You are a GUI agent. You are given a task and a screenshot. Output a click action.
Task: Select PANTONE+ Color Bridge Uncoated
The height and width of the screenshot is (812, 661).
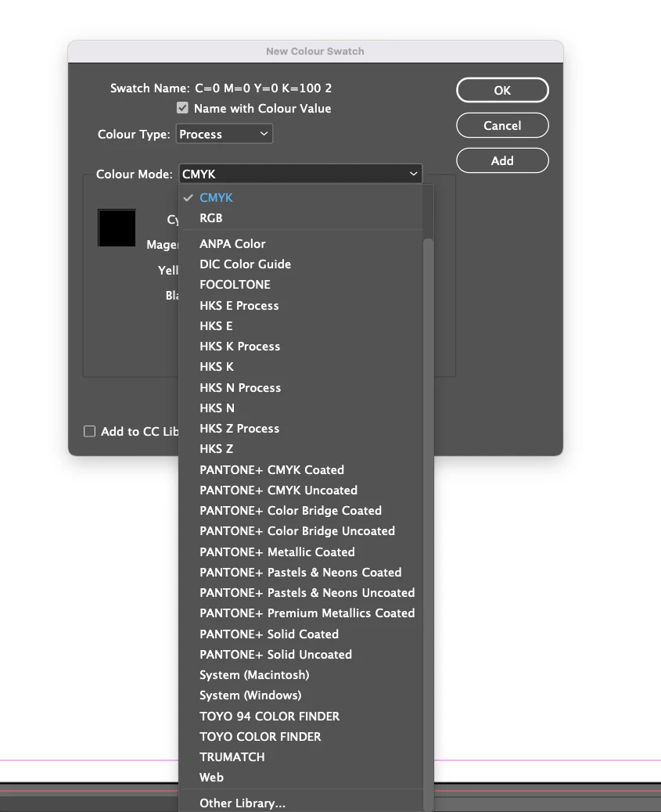coord(300,531)
